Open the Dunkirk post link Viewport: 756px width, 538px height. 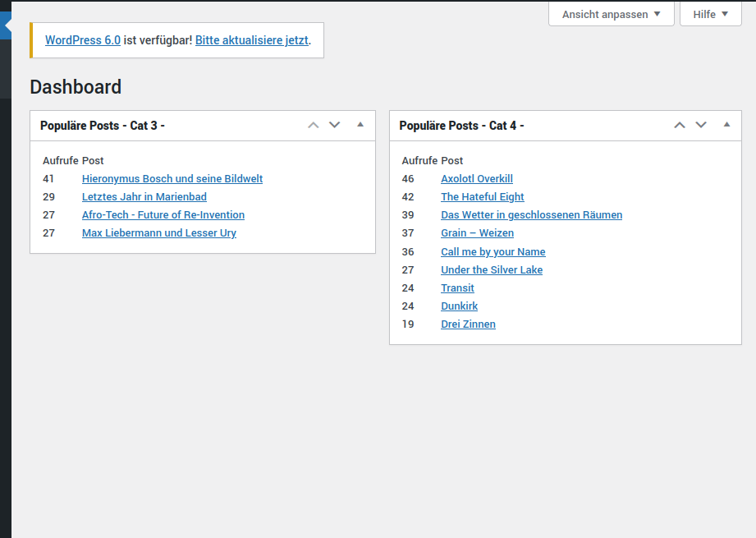460,306
